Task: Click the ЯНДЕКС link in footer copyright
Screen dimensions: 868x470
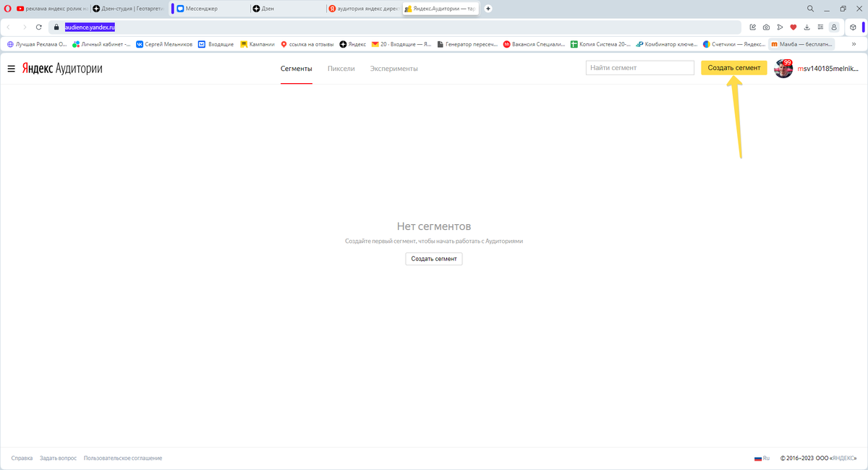Action: pyautogui.click(x=844, y=458)
